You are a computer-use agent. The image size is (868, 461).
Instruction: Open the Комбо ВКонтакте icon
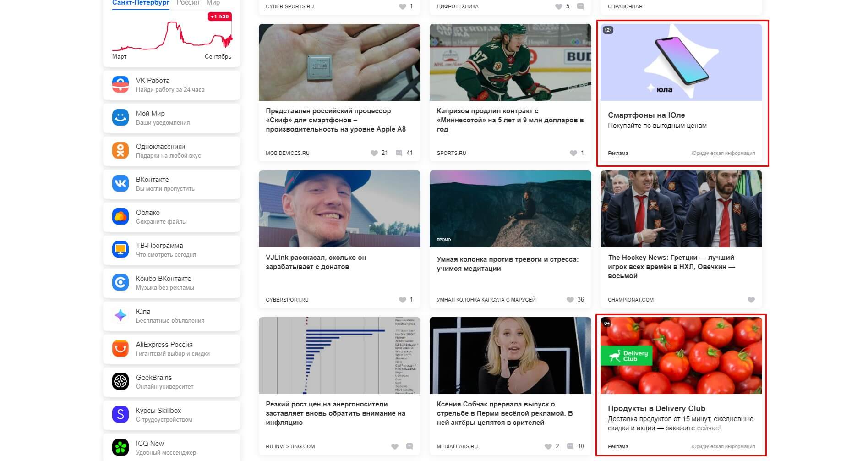tap(120, 283)
